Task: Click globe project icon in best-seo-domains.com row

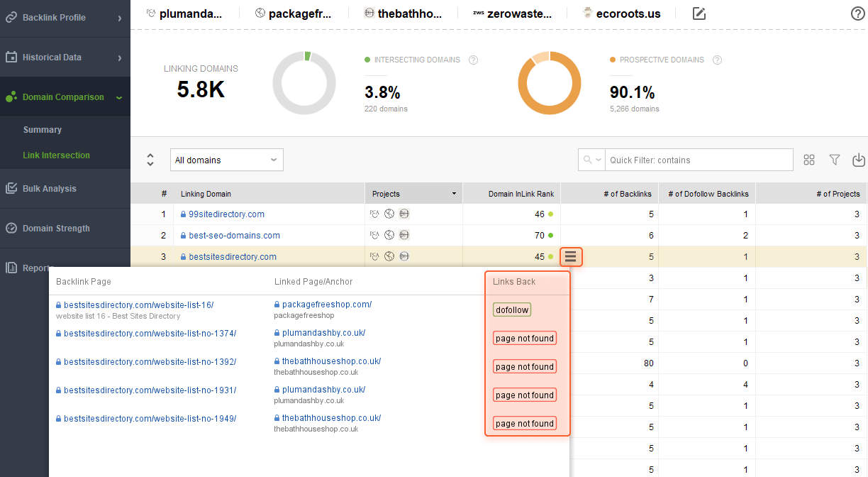Action: tap(389, 236)
